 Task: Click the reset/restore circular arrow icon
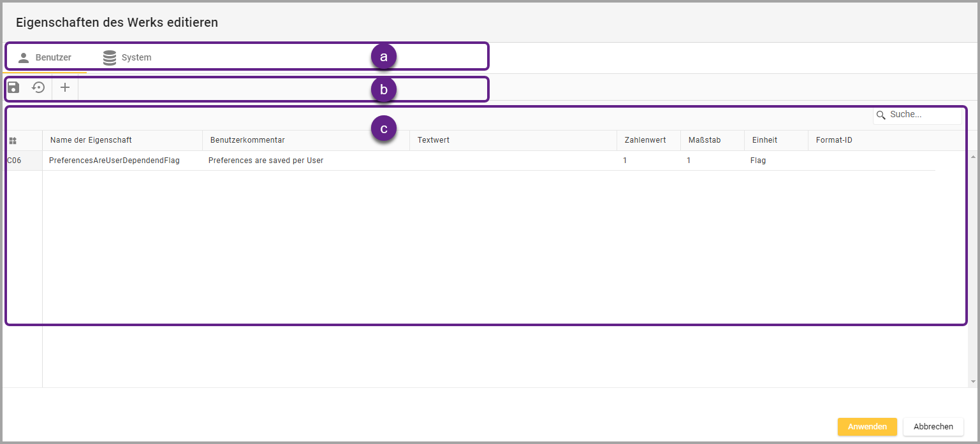click(x=39, y=87)
